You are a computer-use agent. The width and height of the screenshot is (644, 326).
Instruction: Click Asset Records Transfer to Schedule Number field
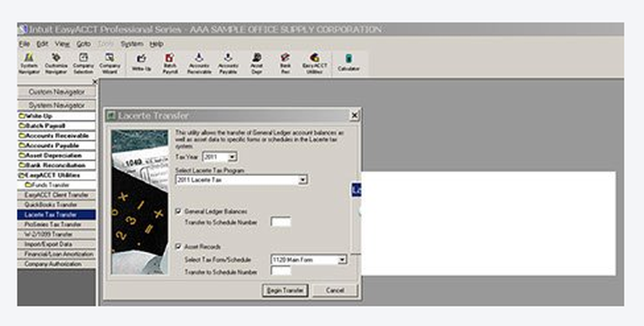coord(281,271)
